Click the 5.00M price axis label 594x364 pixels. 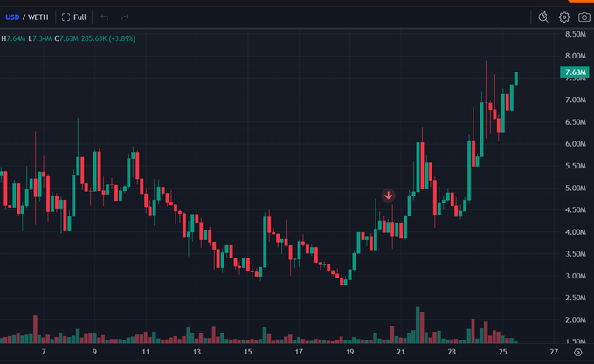tap(576, 188)
